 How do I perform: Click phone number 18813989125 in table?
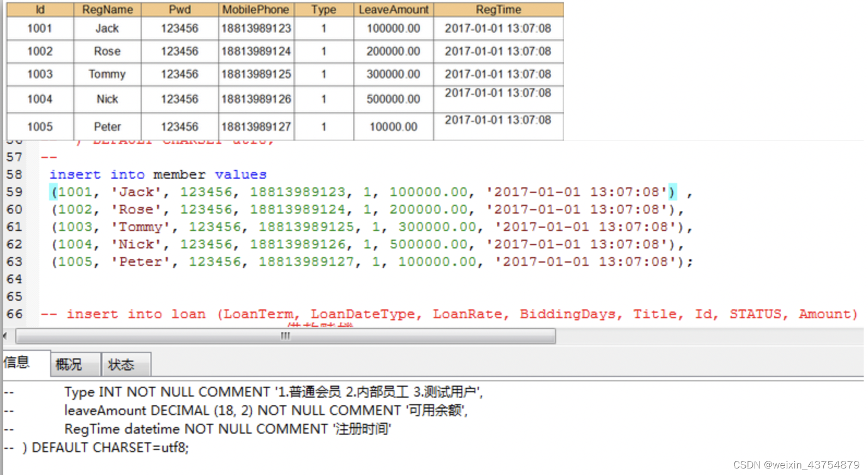[256, 74]
